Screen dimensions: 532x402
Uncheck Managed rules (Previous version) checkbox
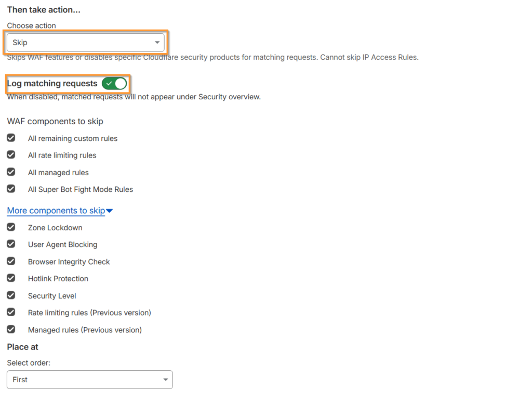(11, 329)
